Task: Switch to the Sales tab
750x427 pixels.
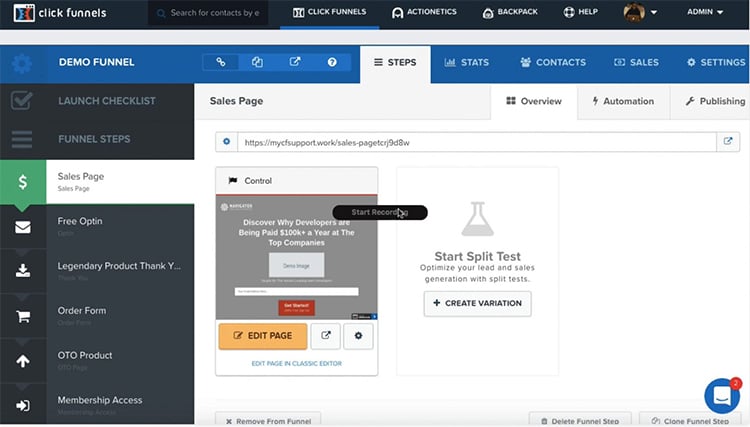Action: pyautogui.click(x=636, y=63)
